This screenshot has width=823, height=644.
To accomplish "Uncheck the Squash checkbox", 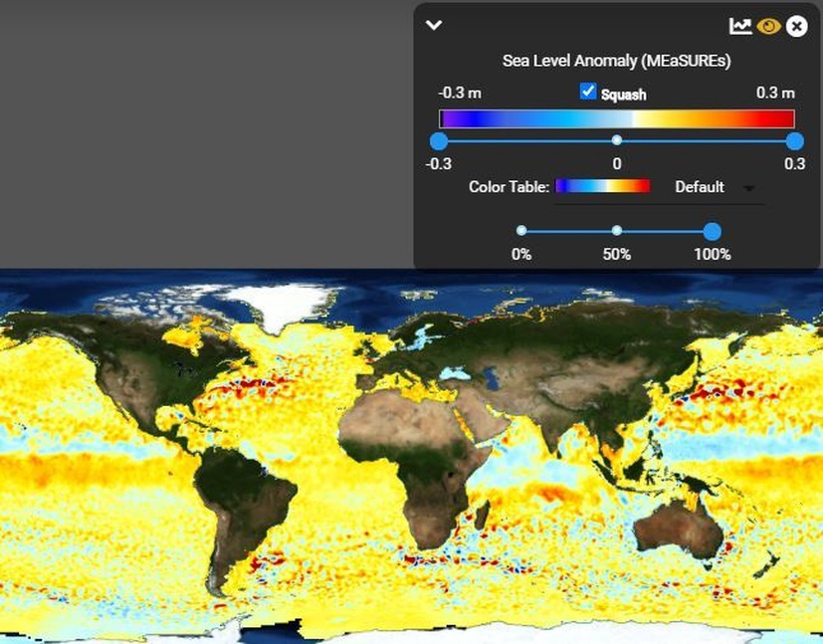I will click(x=588, y=91).
